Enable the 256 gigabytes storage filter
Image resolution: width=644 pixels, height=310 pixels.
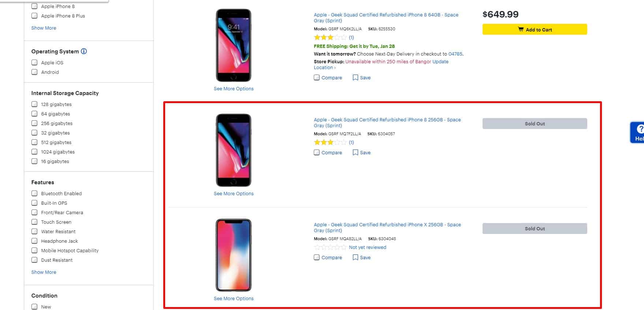(34, 123)
